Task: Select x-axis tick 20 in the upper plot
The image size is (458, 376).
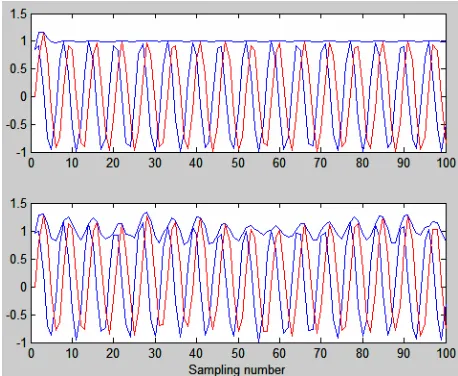Action: 113,163
